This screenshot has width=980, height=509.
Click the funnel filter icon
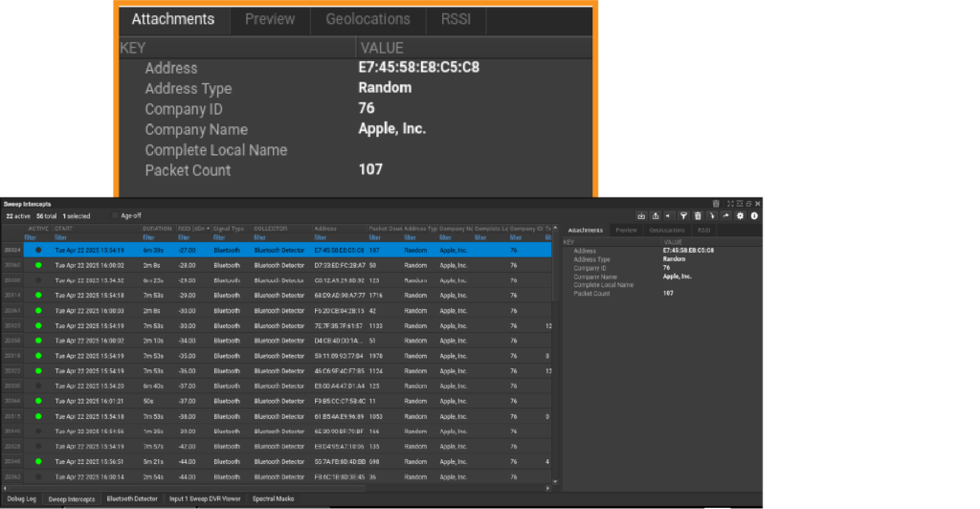(x=683, y=216)
